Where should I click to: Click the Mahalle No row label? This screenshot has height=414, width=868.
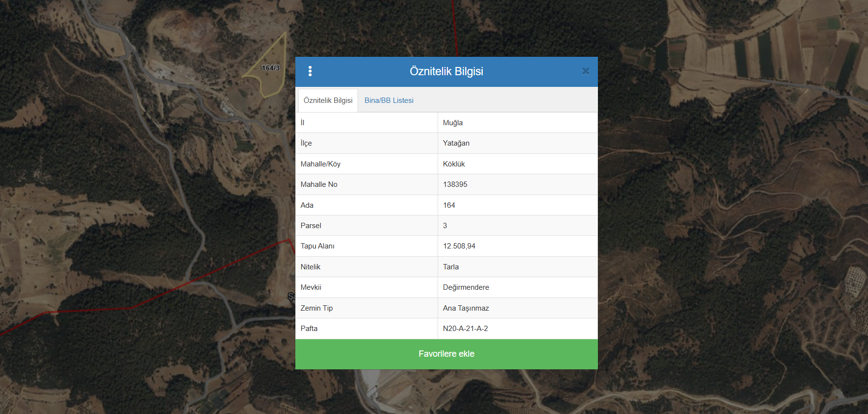[x=319, y=184]
